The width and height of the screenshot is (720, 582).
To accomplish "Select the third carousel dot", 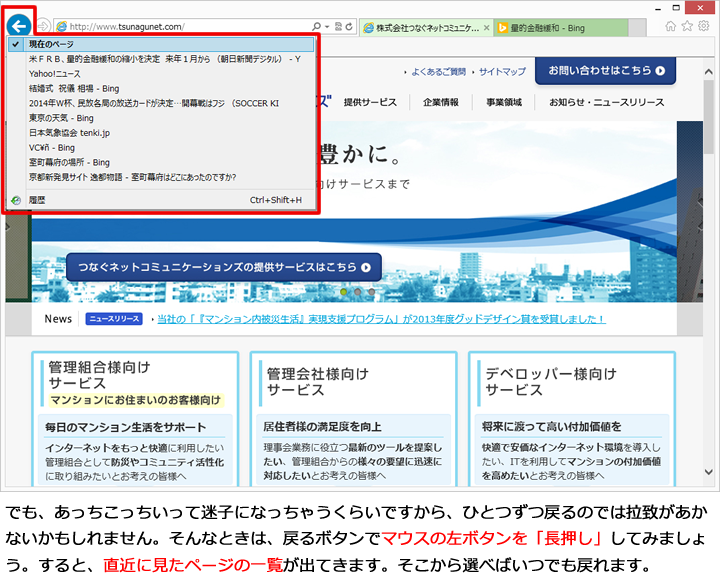I will [371, 292].
